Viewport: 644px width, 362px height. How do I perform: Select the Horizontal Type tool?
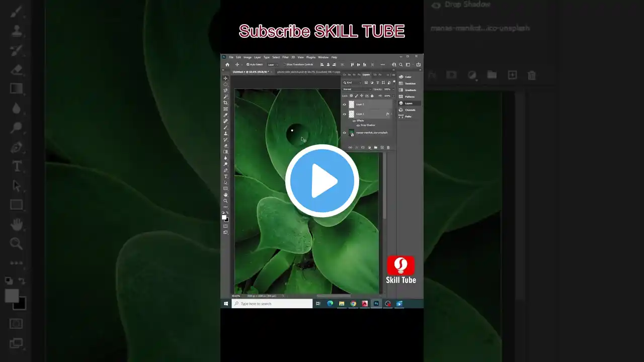[x=225, y=176]
